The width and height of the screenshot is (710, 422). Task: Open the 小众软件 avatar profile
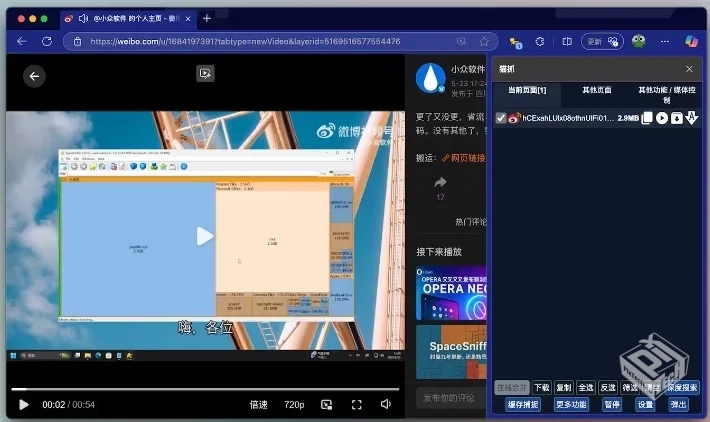coord(431,78)
